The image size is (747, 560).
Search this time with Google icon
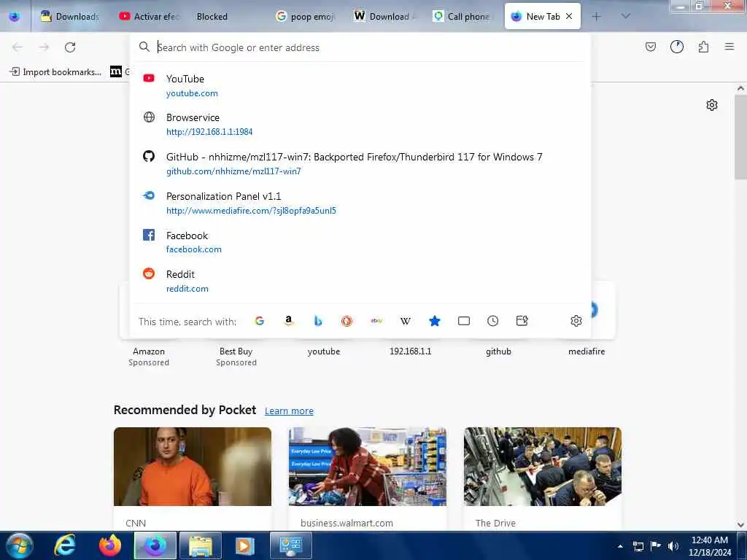259,321
